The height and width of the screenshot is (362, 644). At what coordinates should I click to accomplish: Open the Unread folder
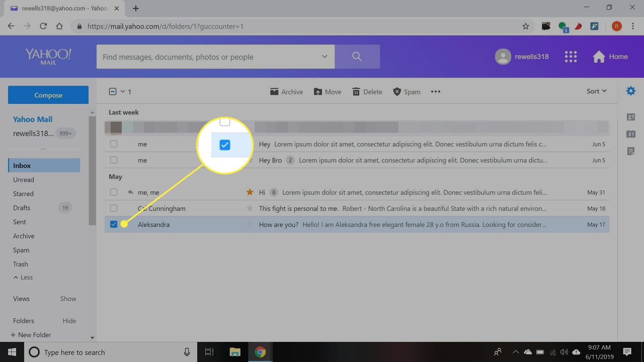click(x=24, y=180)
